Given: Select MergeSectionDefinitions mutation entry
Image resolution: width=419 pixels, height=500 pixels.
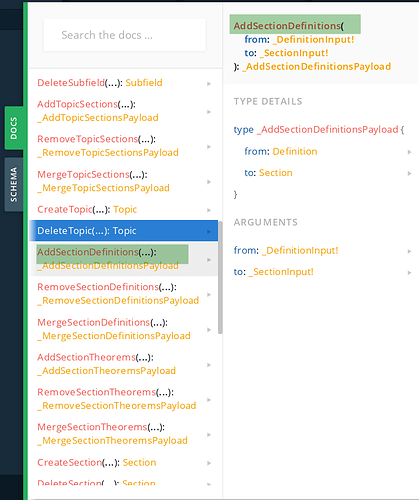Looking at the screenshot, I should [x=94, y=322].
